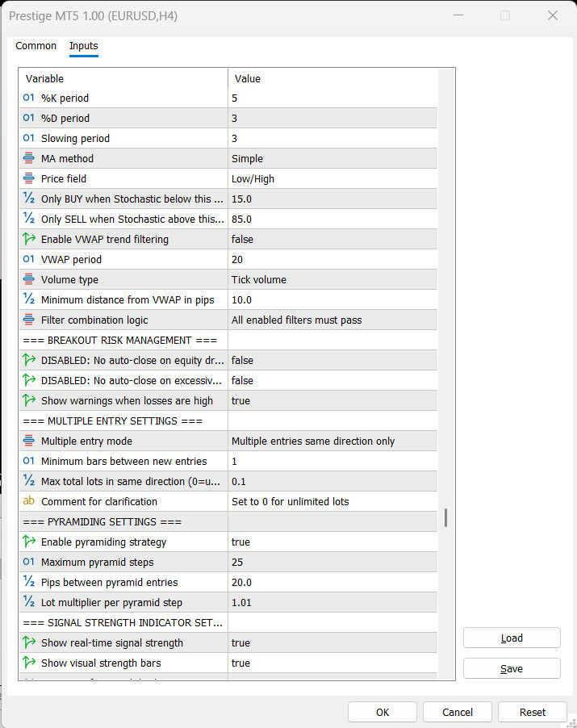Click the enum icon beside Filter combination logic
Viewport: 577px width, 728px height.
tap(29, 320)
